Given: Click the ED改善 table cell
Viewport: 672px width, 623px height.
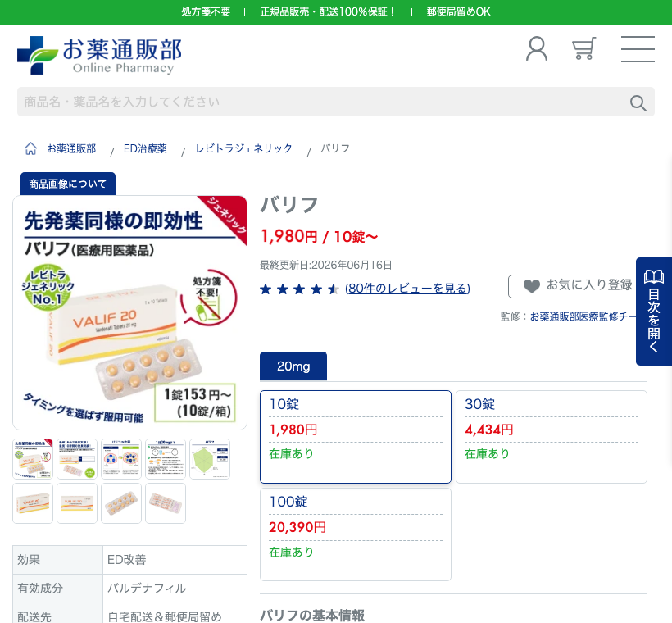Looking at the screenshot, I should (x=175, y=560).
